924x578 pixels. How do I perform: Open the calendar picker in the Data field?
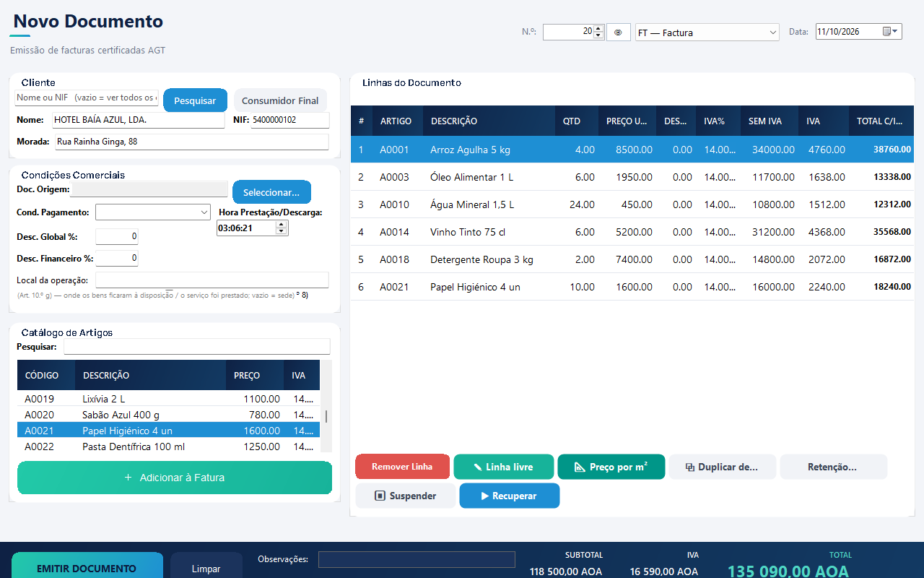[x=890, y=32]
